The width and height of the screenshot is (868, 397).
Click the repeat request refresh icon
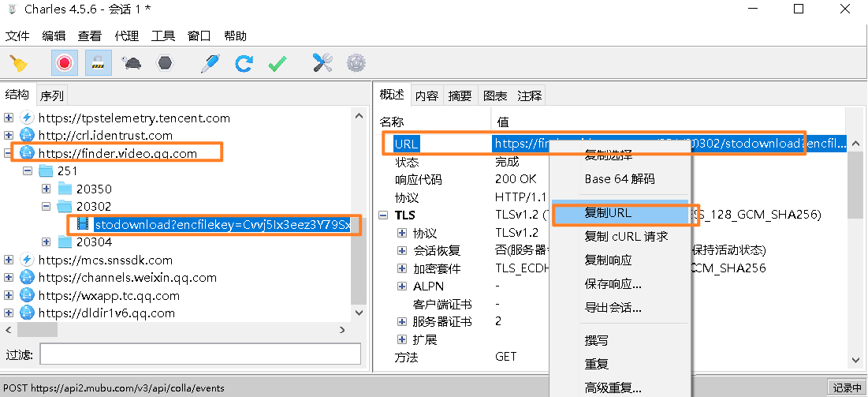(244, 63)
